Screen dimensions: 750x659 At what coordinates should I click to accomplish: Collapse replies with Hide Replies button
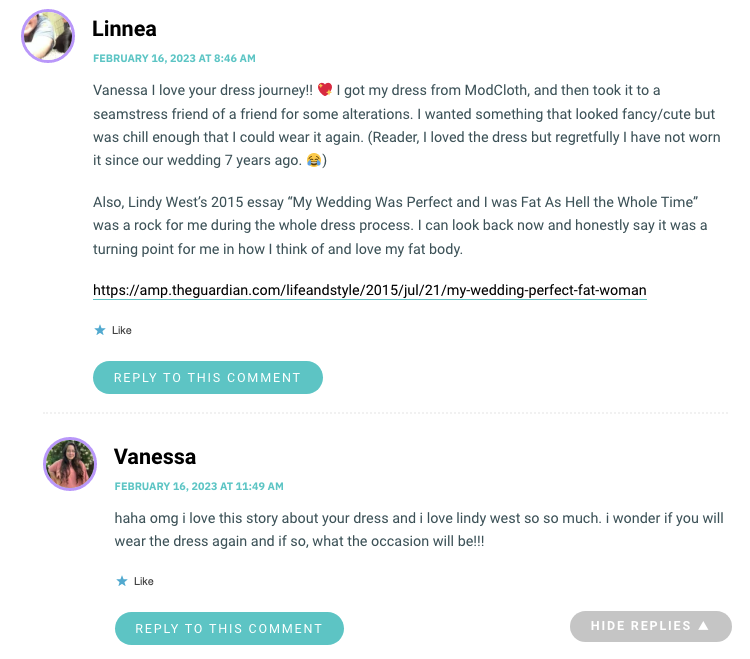coord(651,626)
